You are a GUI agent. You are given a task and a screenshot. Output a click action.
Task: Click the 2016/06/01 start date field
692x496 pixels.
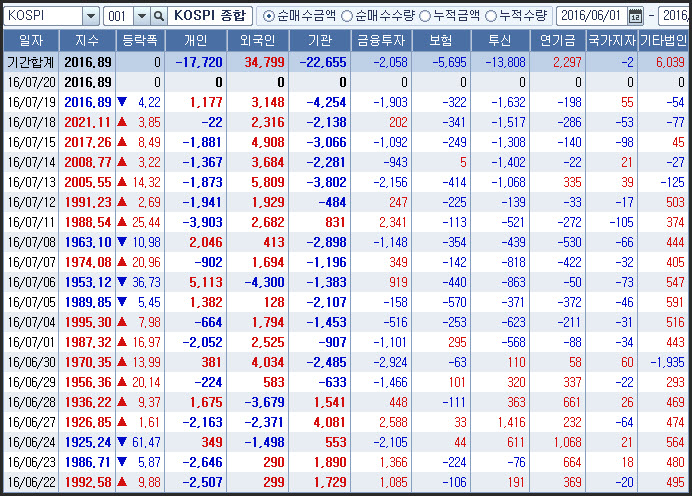tap(592, 16)
